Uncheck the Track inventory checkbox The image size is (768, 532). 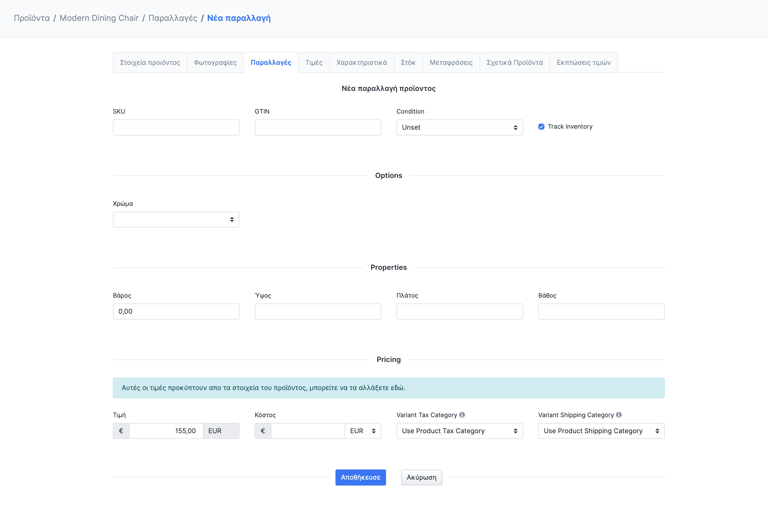point(541,127)
